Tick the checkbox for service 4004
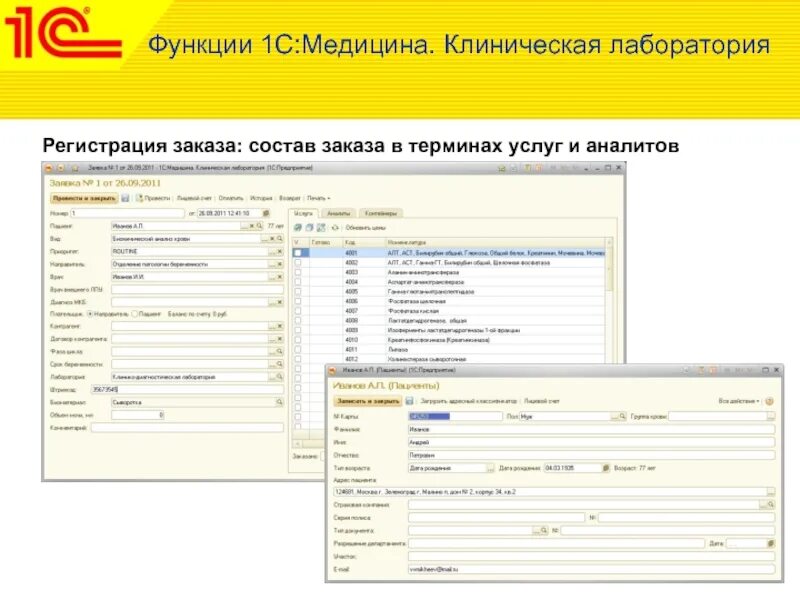Image resolution: width=800 pixels, height=600 pixels. point(298,282)
